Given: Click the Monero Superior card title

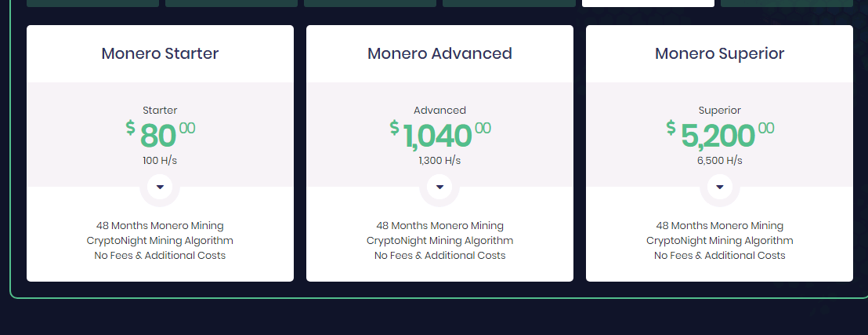Looking at the screenshot, I should (x=720, y=53).
